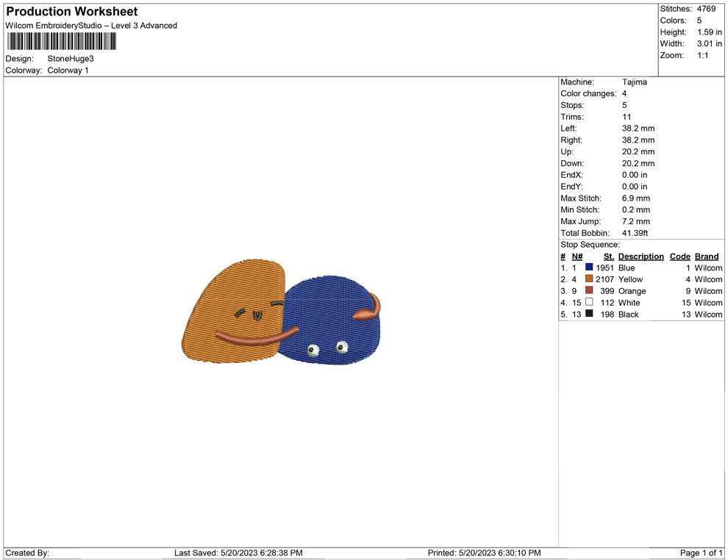Click the 'Black' description text
The width and height of the screenshot is (728, 560).
pyautogui.click(x=629, y=314)
